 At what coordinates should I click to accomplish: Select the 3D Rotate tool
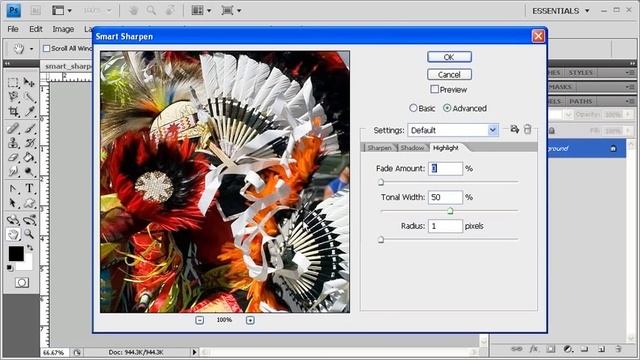coord(13,220)
